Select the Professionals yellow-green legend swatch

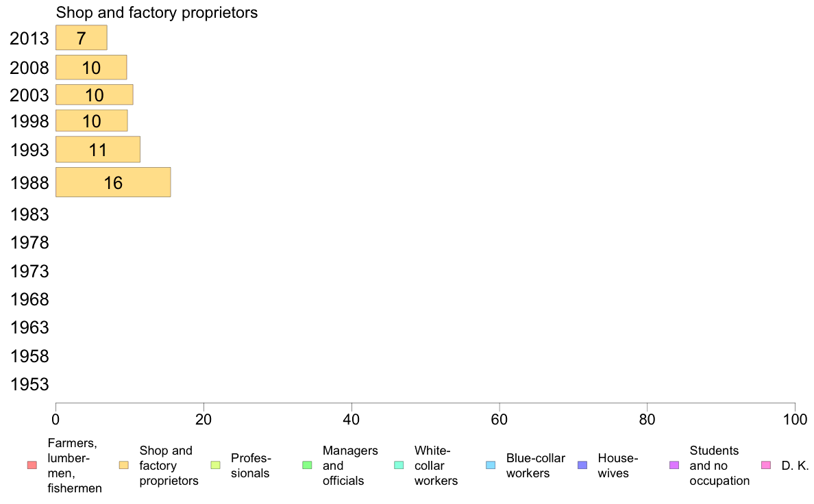click(215, 466)
